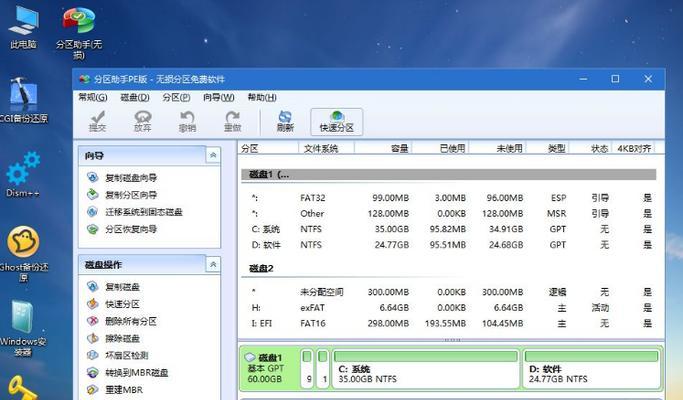Open Windows安装器 desktop icon
683x400 pixels.
pyautogui.click(x=23, y=328)
